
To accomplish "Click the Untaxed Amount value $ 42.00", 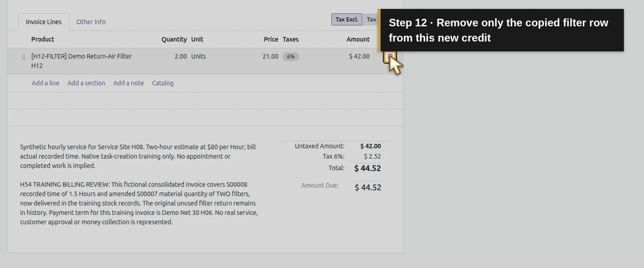I will 371,146.
